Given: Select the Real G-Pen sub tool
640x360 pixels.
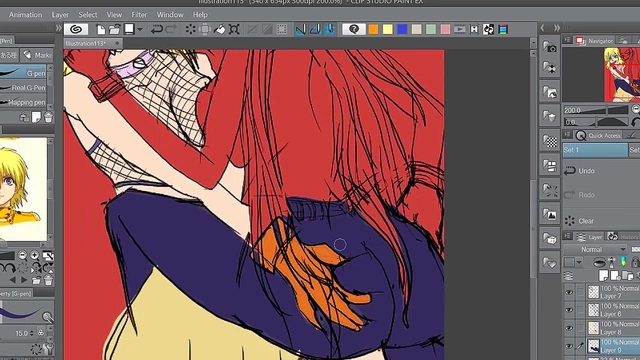Looking at the screenshot, I should pyautogui.click(x=23, y=87).
